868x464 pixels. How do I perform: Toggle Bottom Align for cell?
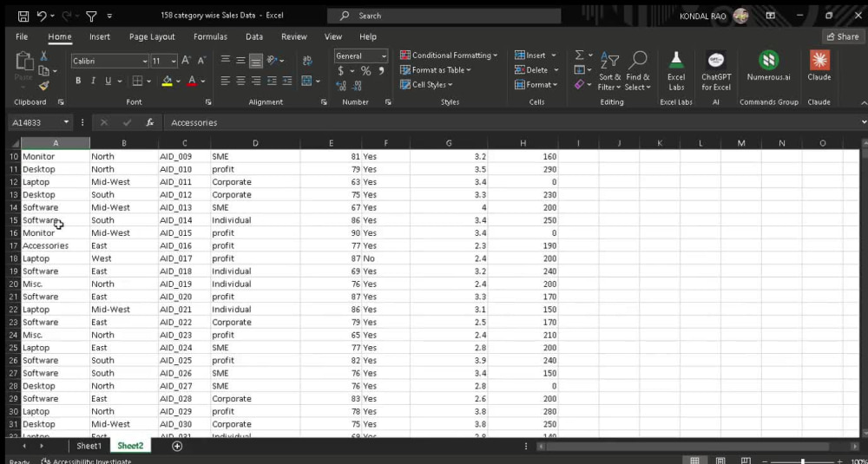tap(255, 61)
